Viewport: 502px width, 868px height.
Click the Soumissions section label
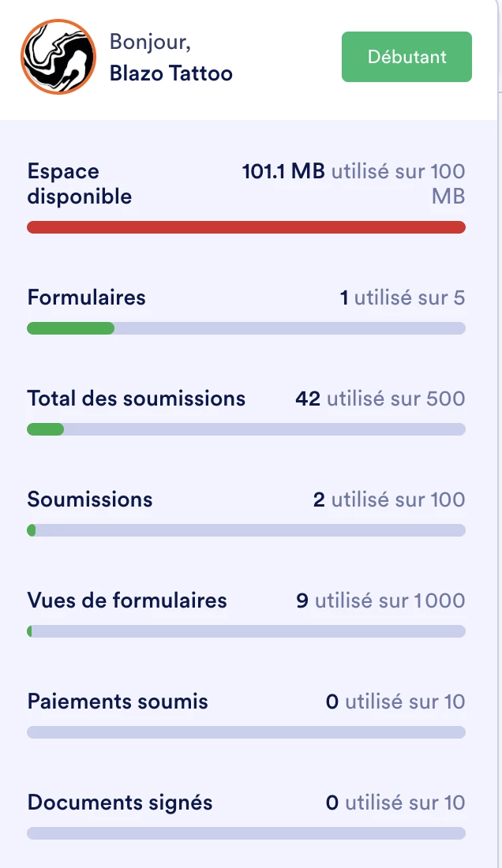89,499
